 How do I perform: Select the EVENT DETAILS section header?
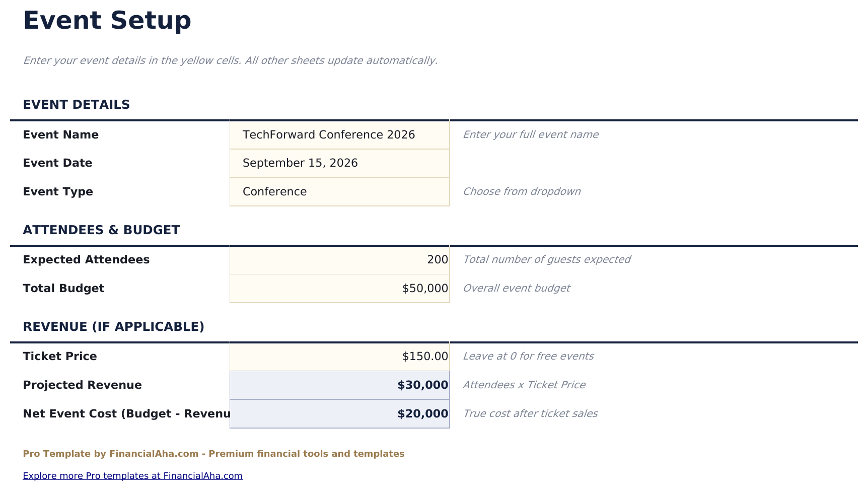click(76, 105)
